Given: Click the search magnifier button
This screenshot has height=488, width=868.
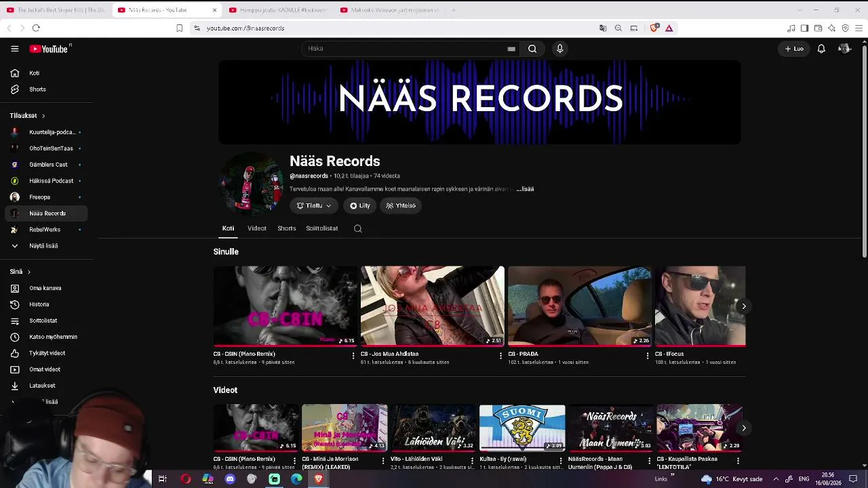Looking at the screenshot, I should tap(532, 49).
